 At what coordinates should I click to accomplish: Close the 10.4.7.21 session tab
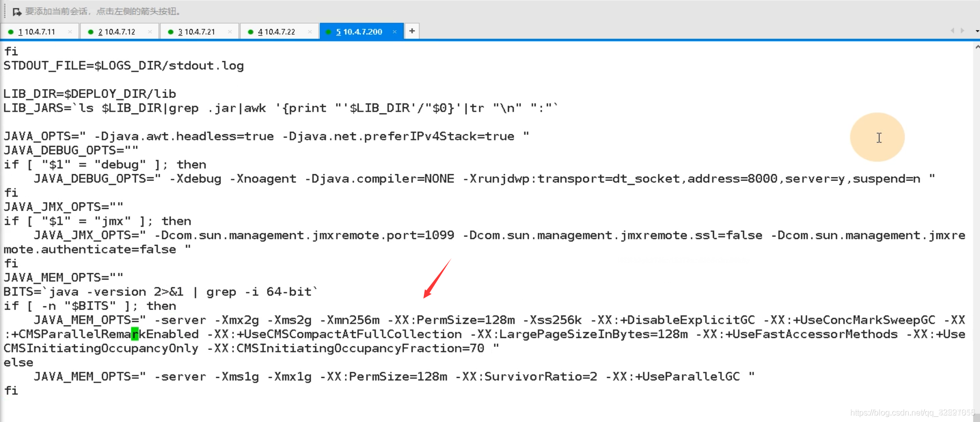230,32
